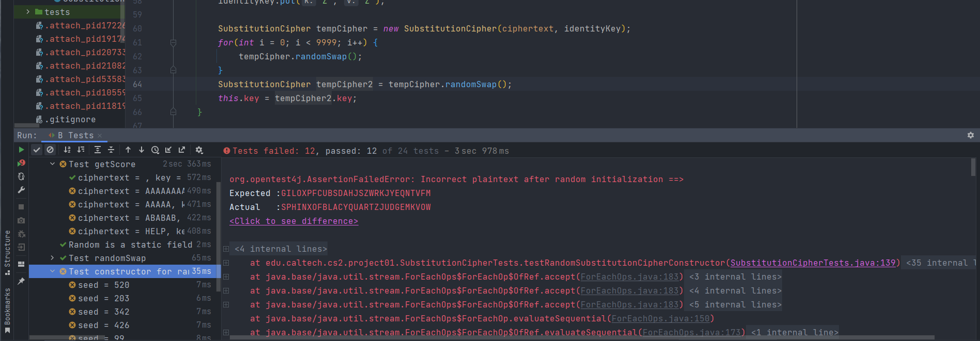
Task: Click Rerun Failed Tests icon
Action: pos(21,163)
